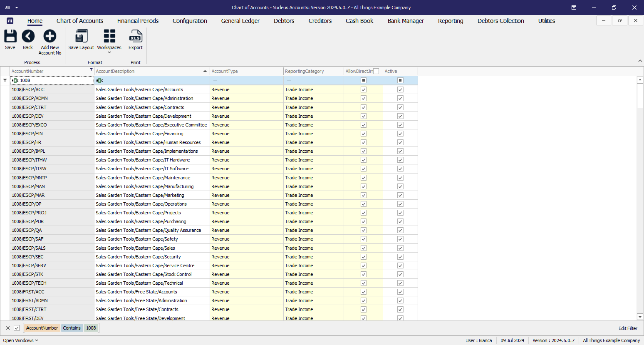644x345 pixels.
Task: Click the Edit Filter button
Action: tap(628, 328)
